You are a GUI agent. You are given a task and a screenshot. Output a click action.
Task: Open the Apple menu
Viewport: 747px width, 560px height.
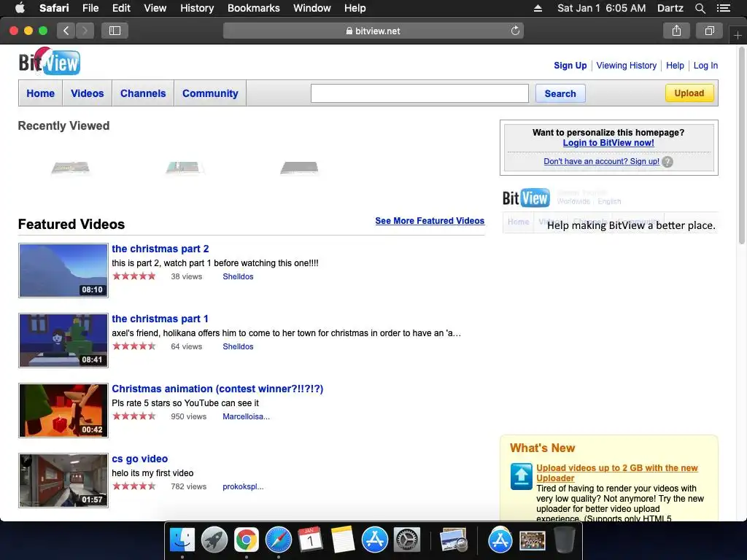[20, 8]
